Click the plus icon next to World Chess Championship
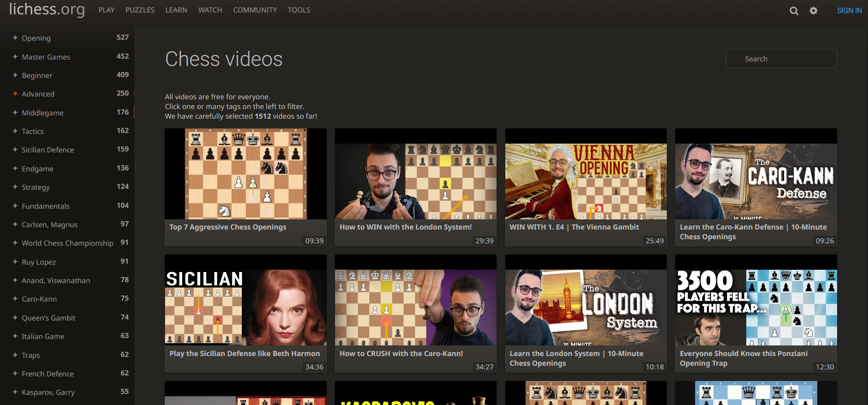Screen dimensions: 868x405 pyautogui.click(x=15, y=242)
